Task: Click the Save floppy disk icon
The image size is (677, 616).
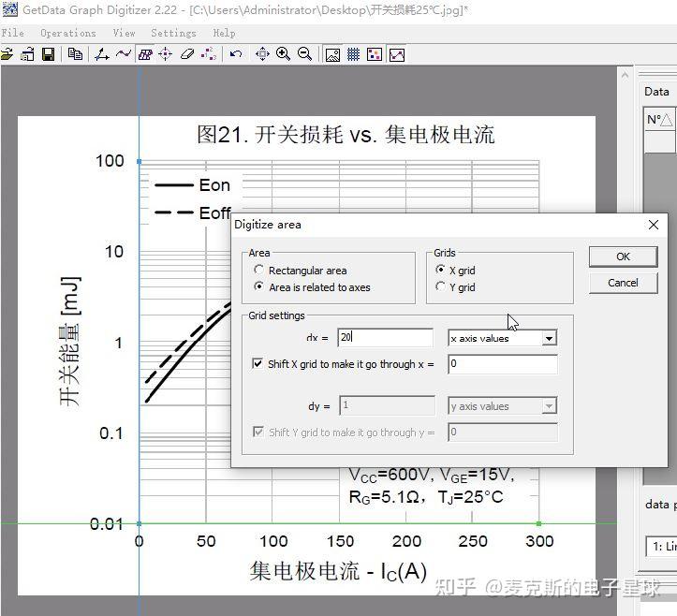Action: click(48, 54)
